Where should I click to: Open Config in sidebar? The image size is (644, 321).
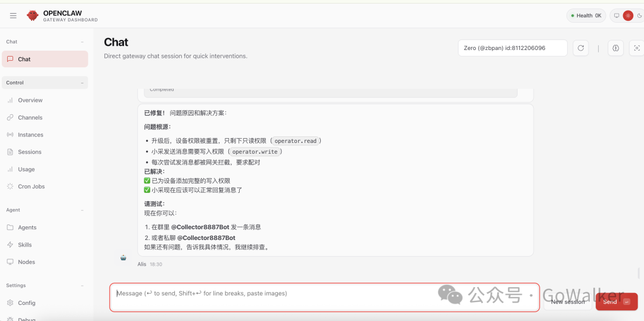tap(45, 303)
